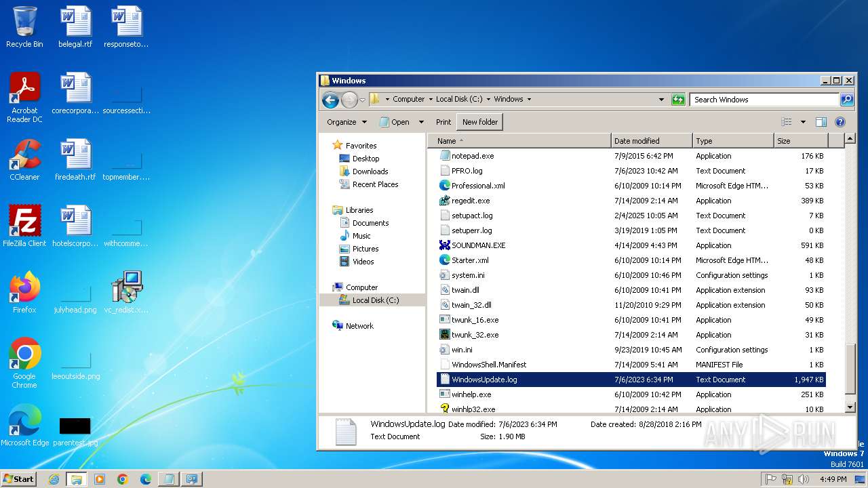Select Desktop under Favorites
The image size is (868, 488).
click(x=366, y=159)
